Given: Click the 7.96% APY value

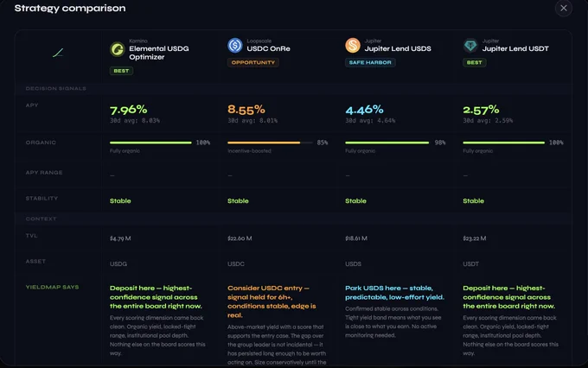Looking at the screenshot, I should click(129, 110).
